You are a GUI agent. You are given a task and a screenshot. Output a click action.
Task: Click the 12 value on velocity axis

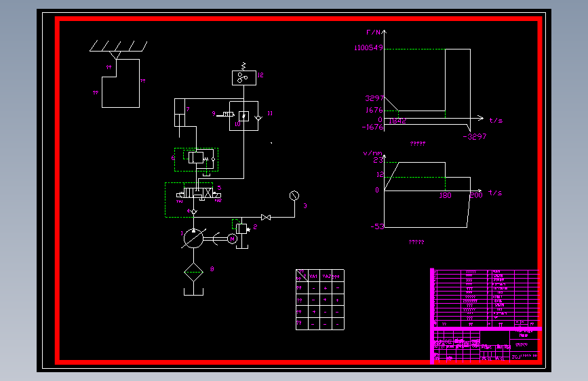coord(380,174)
